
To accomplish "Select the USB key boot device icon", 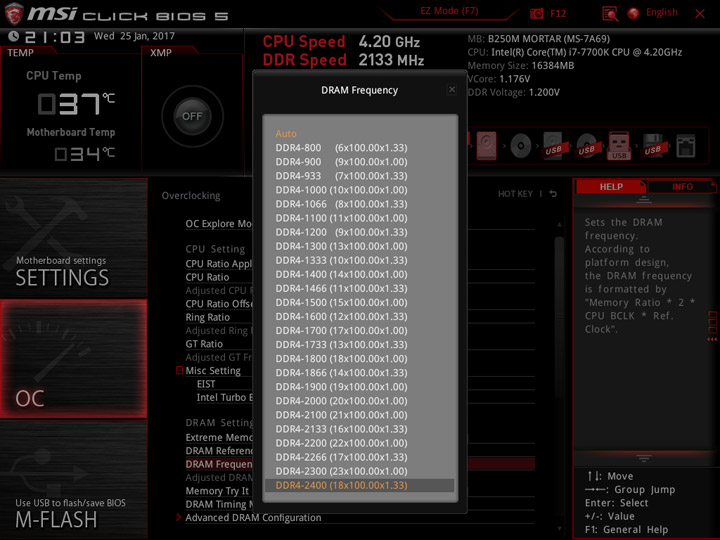I will (619, 146).
